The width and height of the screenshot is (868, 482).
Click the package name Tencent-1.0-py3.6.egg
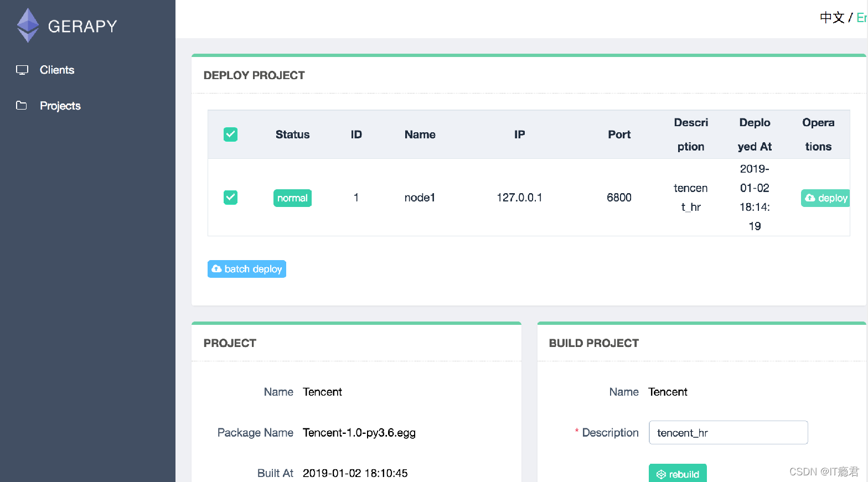pos(359,433)
